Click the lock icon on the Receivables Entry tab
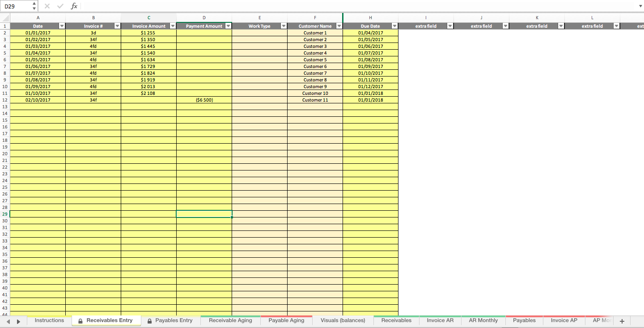644x328 pixels. tap(80, 320)
